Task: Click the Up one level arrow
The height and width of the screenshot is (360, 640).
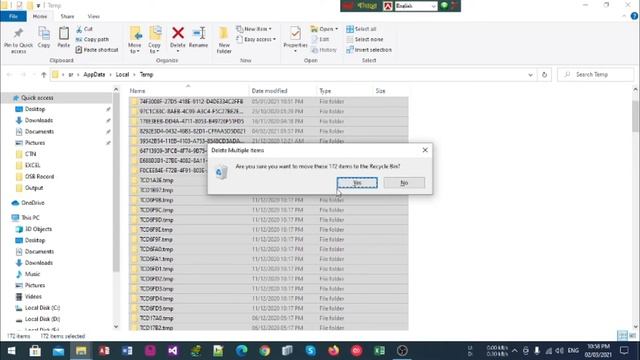Action: pyautogui.click(x=44, y=75)
